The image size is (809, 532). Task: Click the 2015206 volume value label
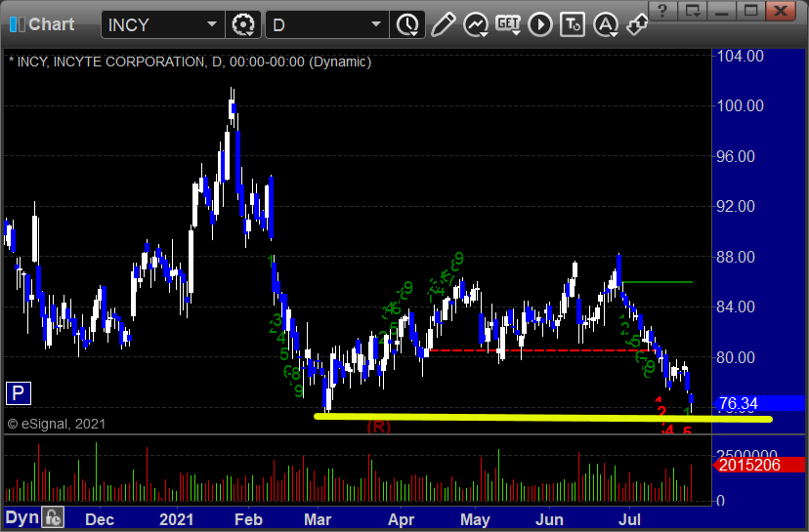[759, 465]
